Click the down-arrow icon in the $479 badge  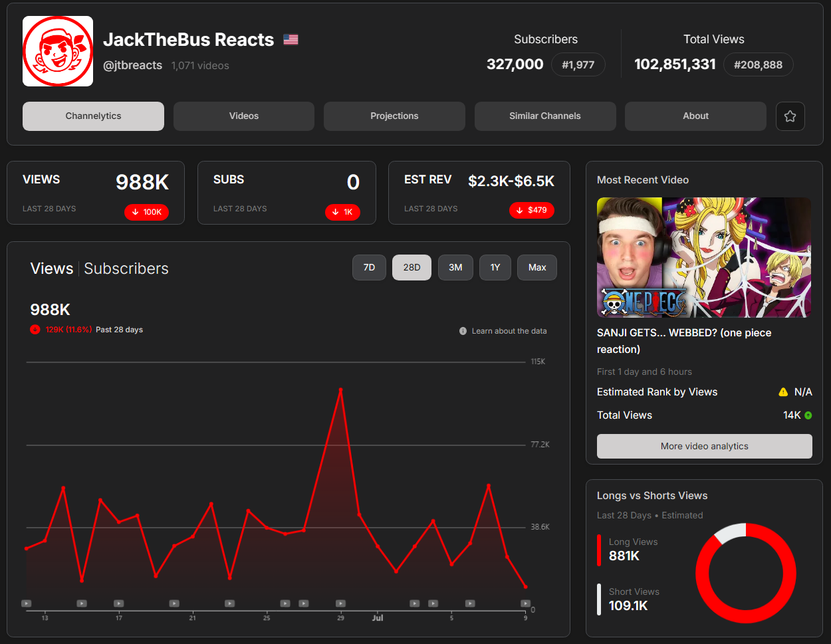[520, 210]
